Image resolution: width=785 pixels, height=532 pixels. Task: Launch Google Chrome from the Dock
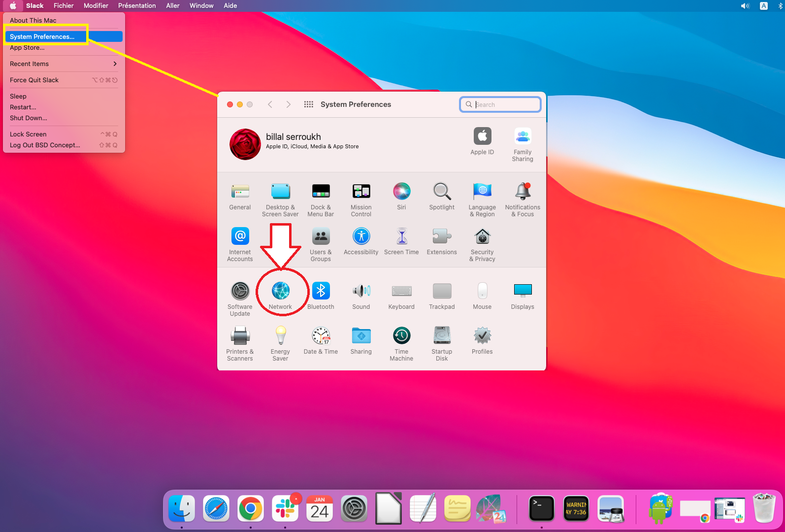coord(251,509)
